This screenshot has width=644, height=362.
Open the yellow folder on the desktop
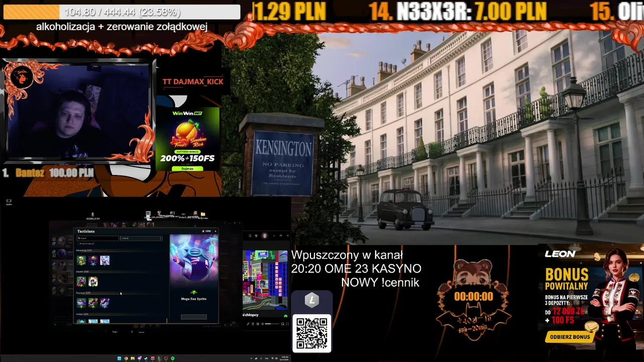pos(203,215)
